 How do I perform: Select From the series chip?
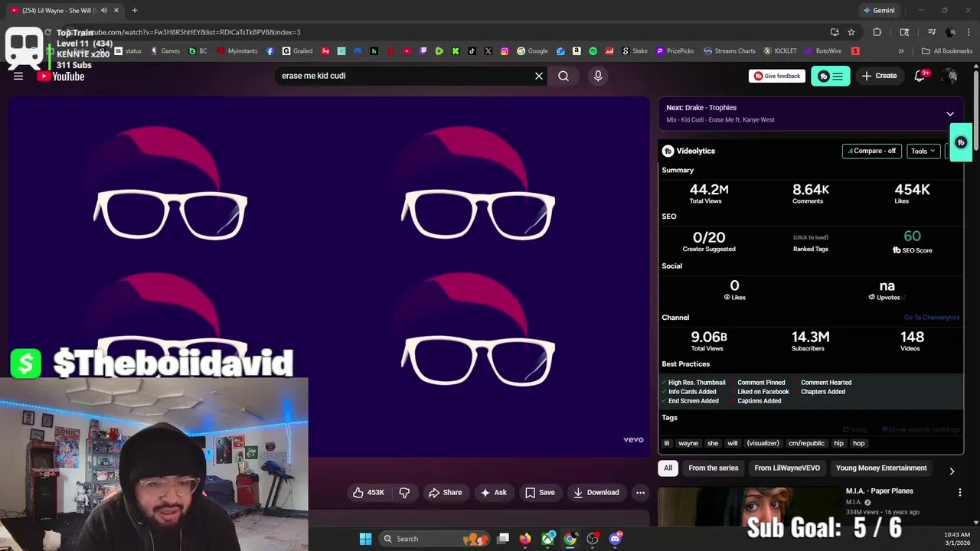(713, 468)
